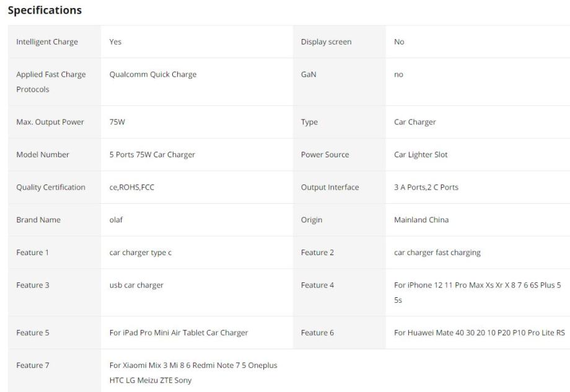Select the ce,ROHS,FCC certification value
Image resolution: width=570 pixels, height=392 pixels.
tap(132, 187)
